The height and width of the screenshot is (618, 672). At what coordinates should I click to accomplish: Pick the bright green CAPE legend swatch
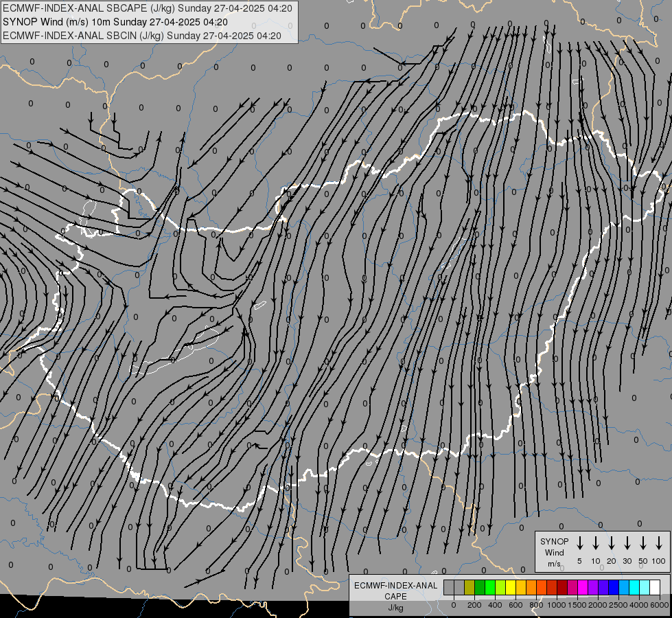(490, 587)
